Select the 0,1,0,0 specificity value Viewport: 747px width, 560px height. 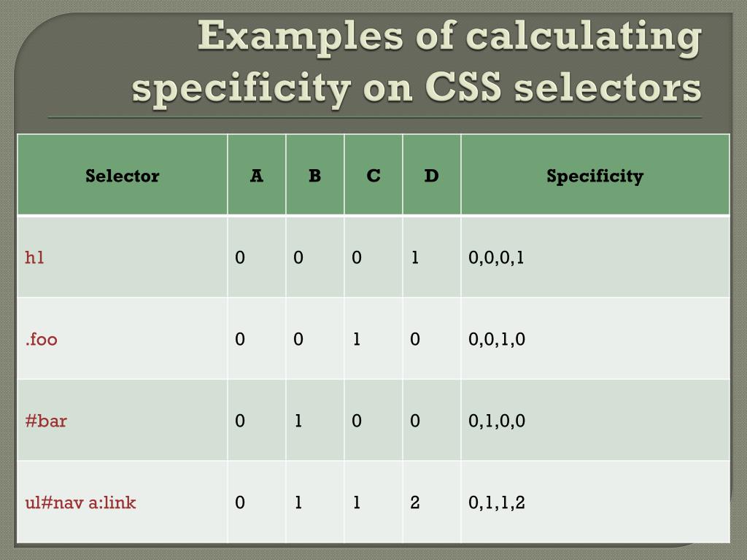(x=496, y=421)
